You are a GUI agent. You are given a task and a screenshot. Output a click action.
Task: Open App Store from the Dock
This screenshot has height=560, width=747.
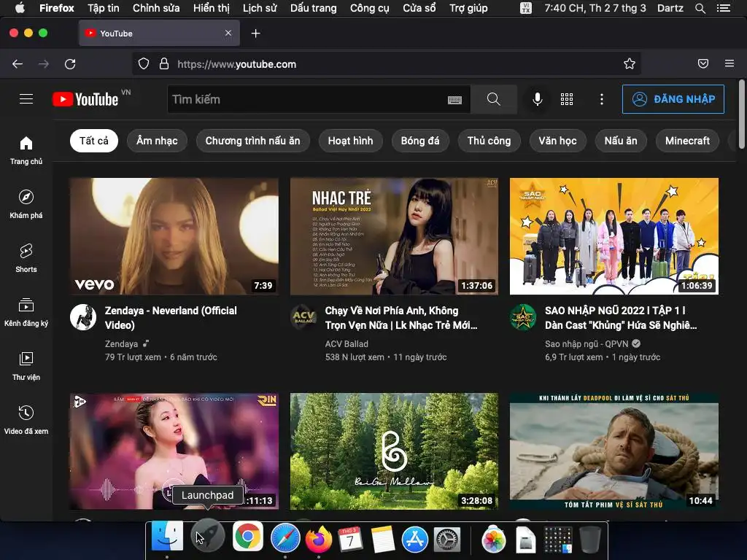click(415, 540)
